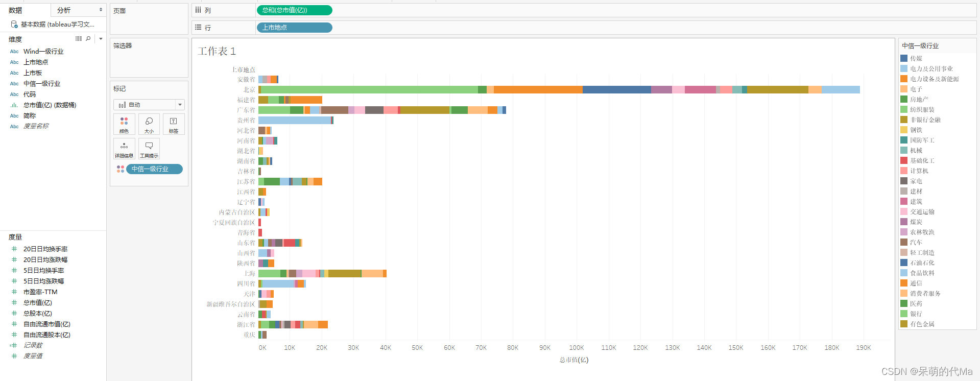Click the 详细信息 (Detail) marks card button
The image size is (980, 381).
coord(124,149)
